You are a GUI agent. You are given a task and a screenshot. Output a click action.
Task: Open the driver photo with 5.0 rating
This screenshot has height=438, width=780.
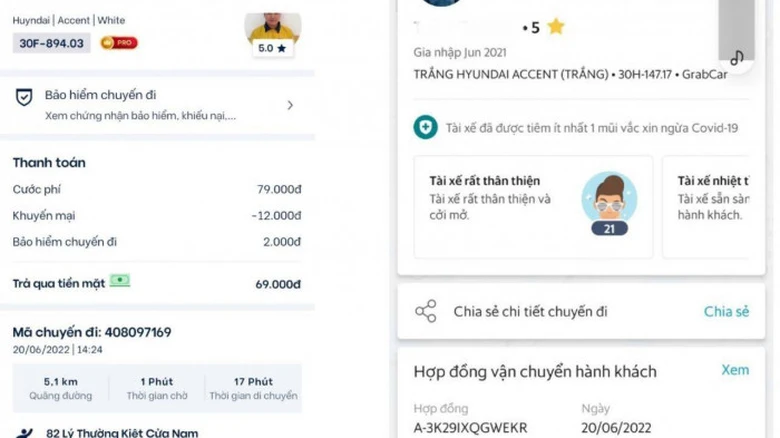pos(272,32)
